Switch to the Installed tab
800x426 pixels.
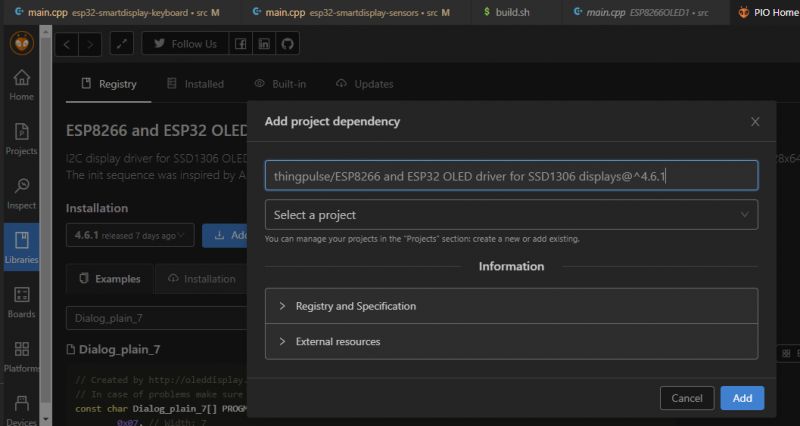pyautogui.click(x=195, y=84)
